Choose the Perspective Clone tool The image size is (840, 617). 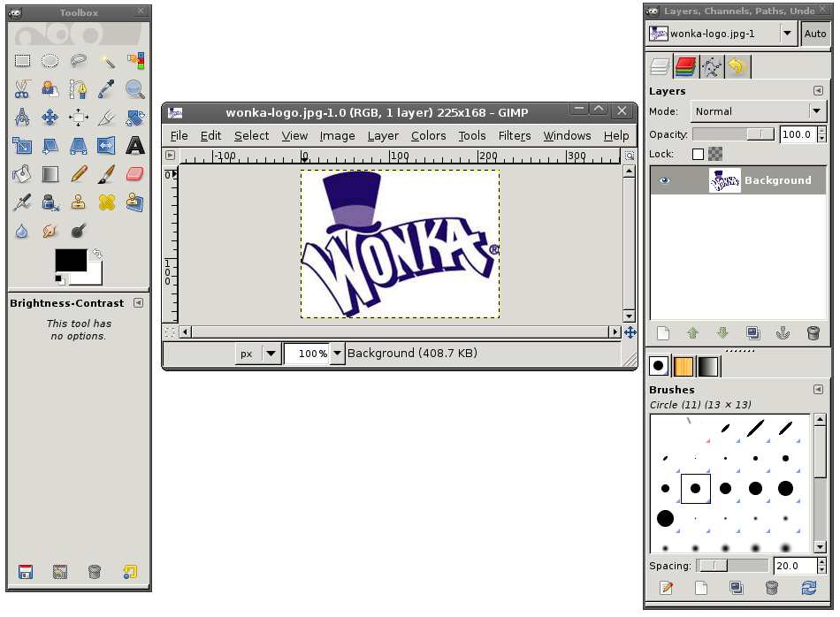(x=135, y=202)
